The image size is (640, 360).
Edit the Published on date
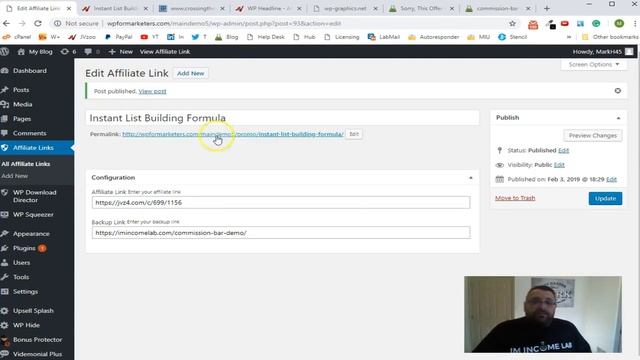[x=611, y=179]
